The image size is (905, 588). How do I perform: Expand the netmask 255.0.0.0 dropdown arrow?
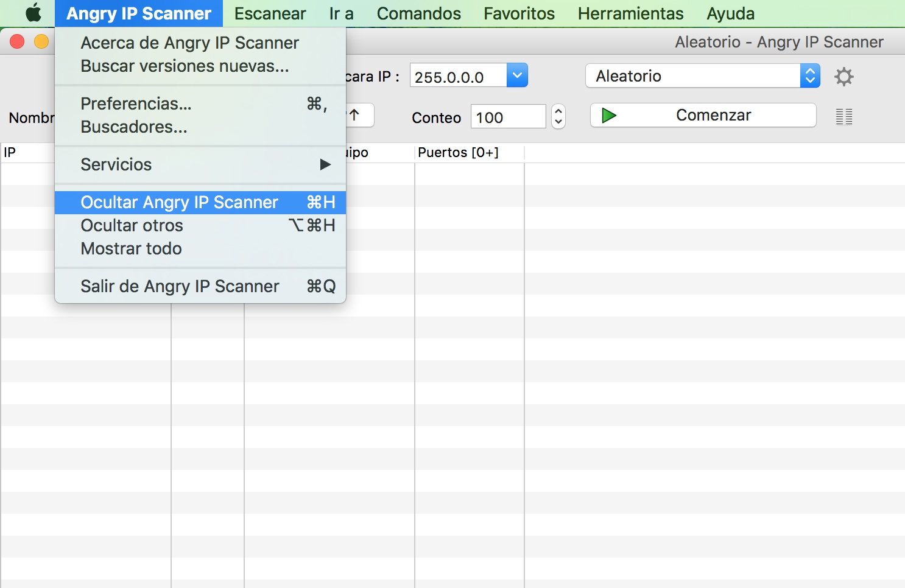pos(517,75)
